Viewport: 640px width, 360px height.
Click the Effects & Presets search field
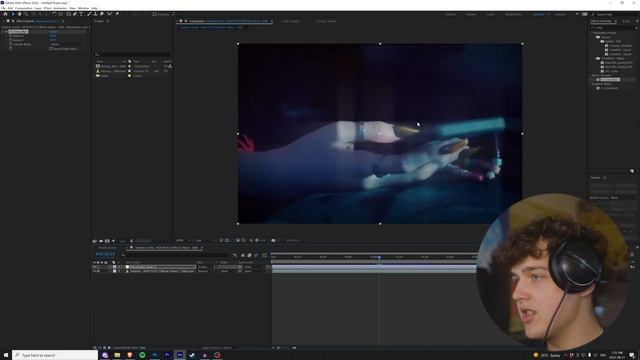pyautogui.click(x=614, y=27)
